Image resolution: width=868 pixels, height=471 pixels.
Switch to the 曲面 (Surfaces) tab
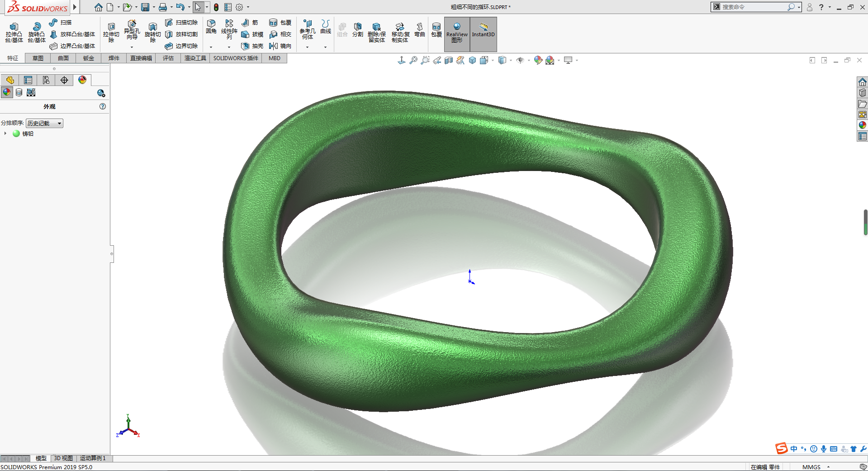click(63, 58)
